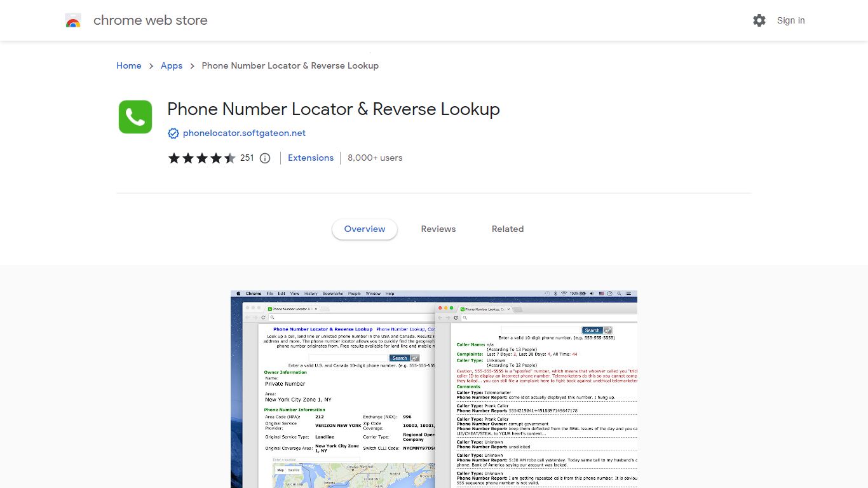Click the Chrome Web Store rainbow logo

click(x=73, y=20)
